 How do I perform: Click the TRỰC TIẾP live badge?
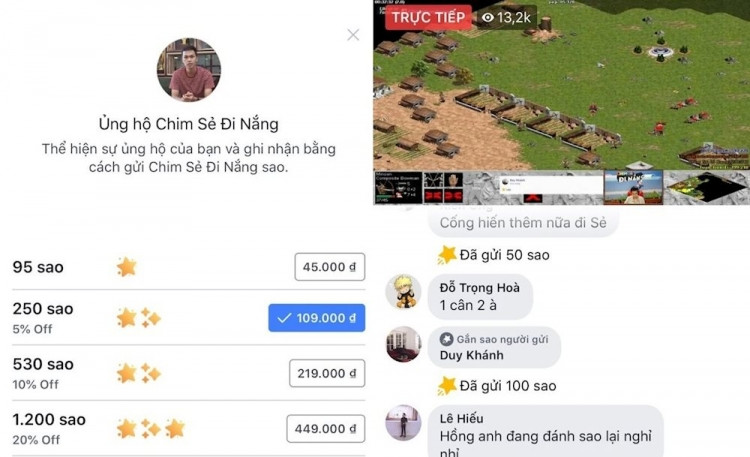[428, 17]
